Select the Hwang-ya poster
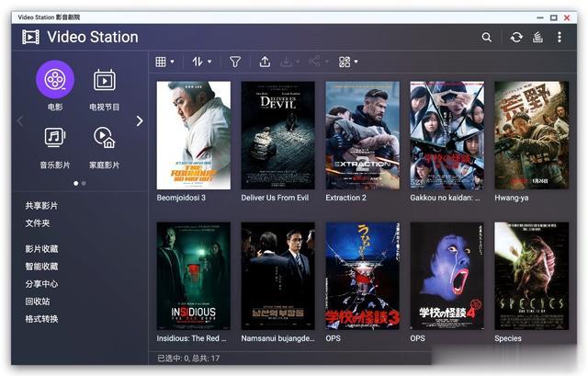 click(x=532, y=135)
